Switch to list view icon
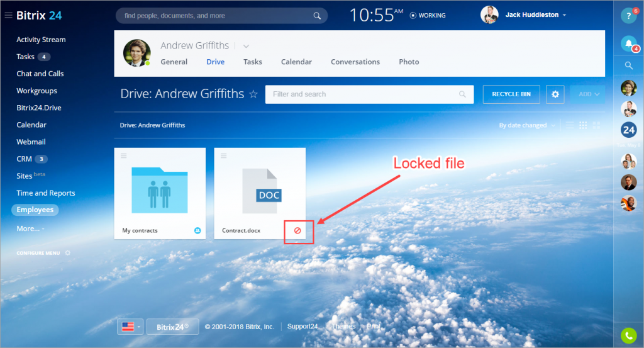Viewport: 644px width, 348px height. click(x=570, y=125)
